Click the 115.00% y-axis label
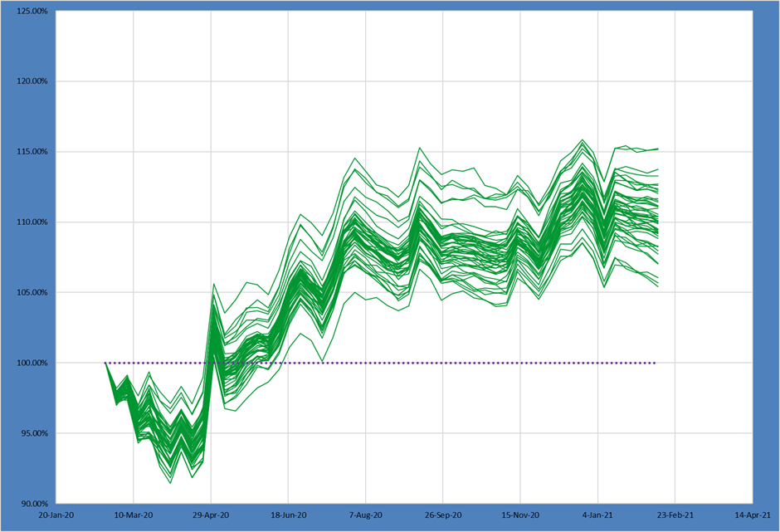The image size is (780, 532). (x=32, y=152)
